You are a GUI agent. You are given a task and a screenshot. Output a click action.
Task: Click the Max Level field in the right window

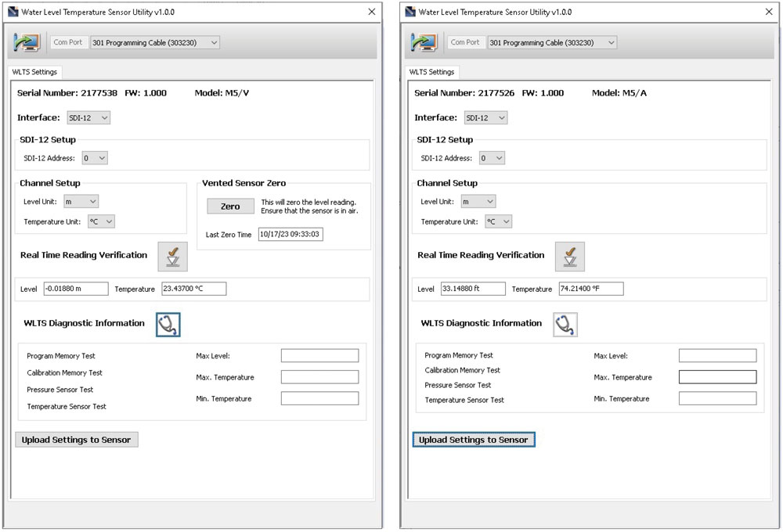pyautogui.click(x=717, y=355)
